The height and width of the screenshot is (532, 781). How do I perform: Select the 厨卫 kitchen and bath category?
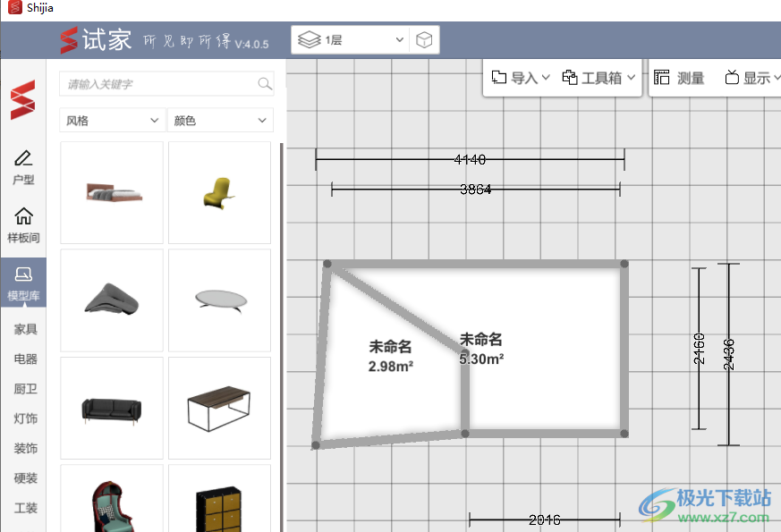(25, 389)
